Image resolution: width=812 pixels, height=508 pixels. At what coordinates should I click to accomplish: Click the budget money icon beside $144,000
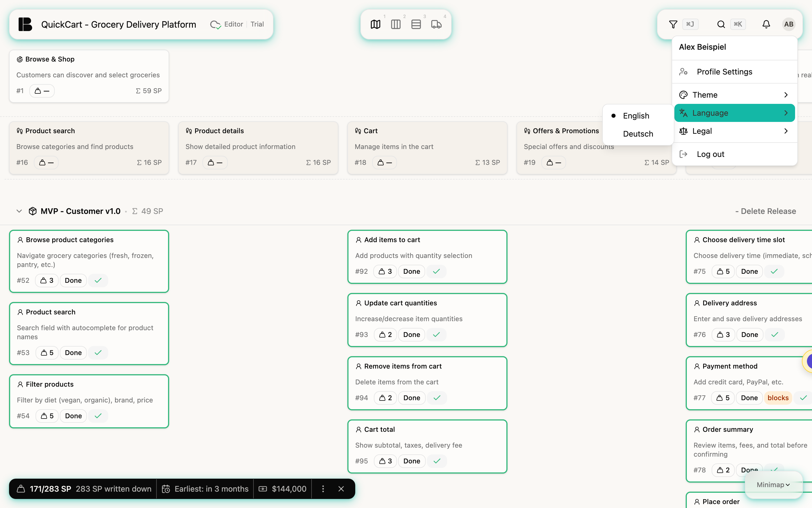pyautogui.click(x=263, y=489)
